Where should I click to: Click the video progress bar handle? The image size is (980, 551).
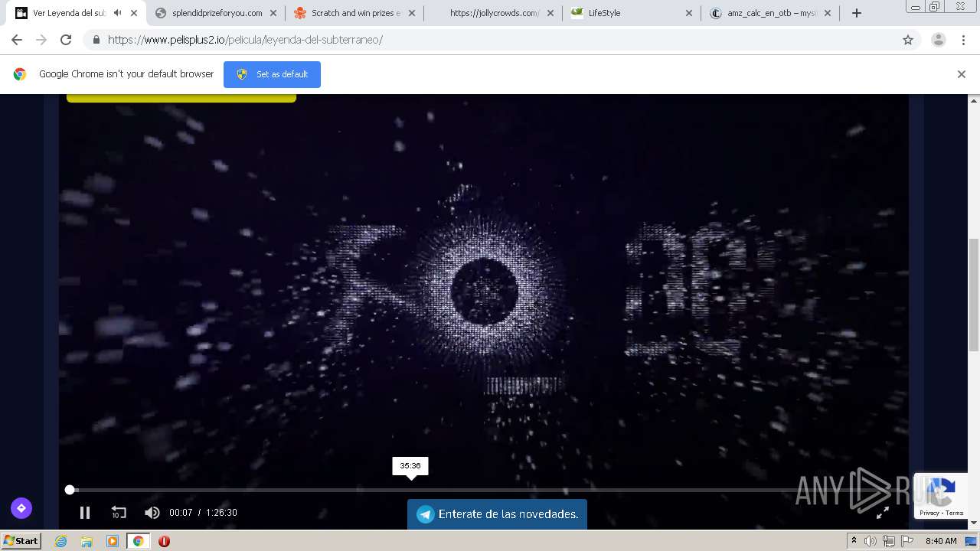70,490
